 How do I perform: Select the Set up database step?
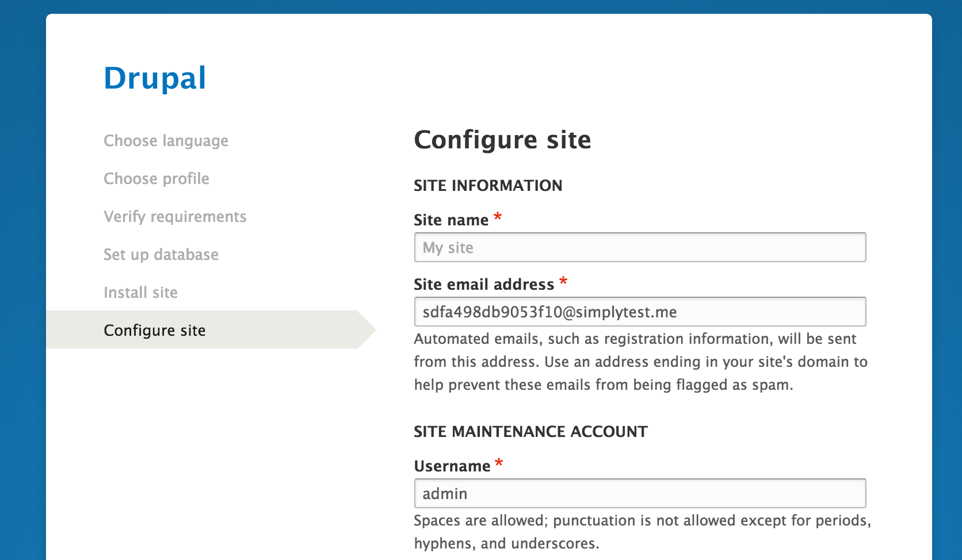pos(161,255)
